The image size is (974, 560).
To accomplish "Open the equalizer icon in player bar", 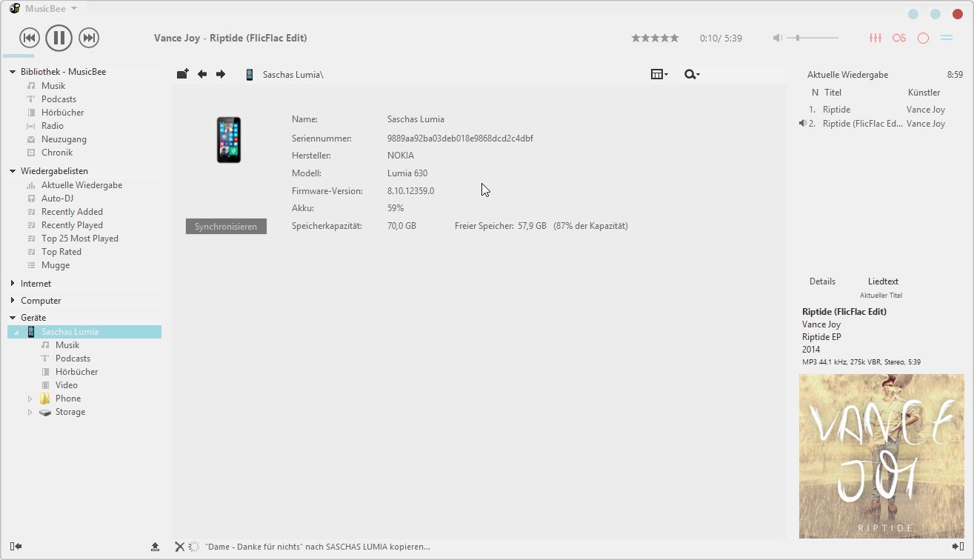I will pyautogui.click(x=875, y=38).
